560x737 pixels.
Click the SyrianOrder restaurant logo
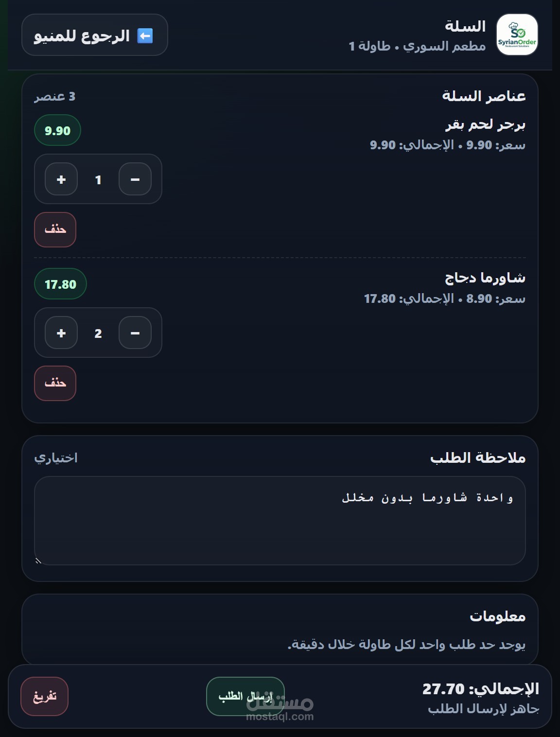(517, 35)
